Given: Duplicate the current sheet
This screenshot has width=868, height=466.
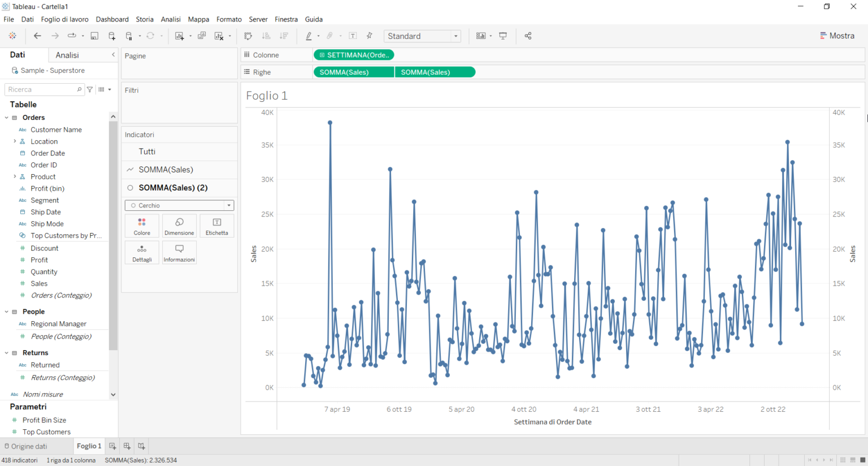Looking at the screenshot, I should [x=201, y=36].
